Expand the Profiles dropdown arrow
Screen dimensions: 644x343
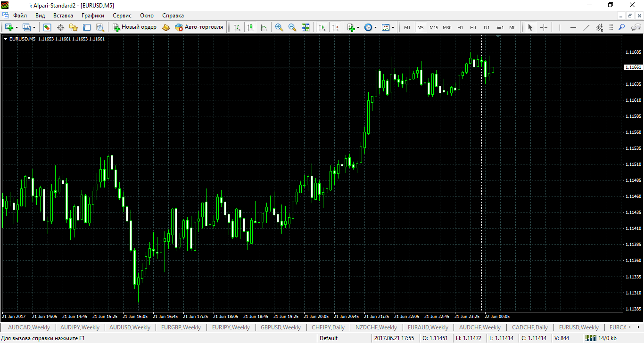click(x=34, y=27)
